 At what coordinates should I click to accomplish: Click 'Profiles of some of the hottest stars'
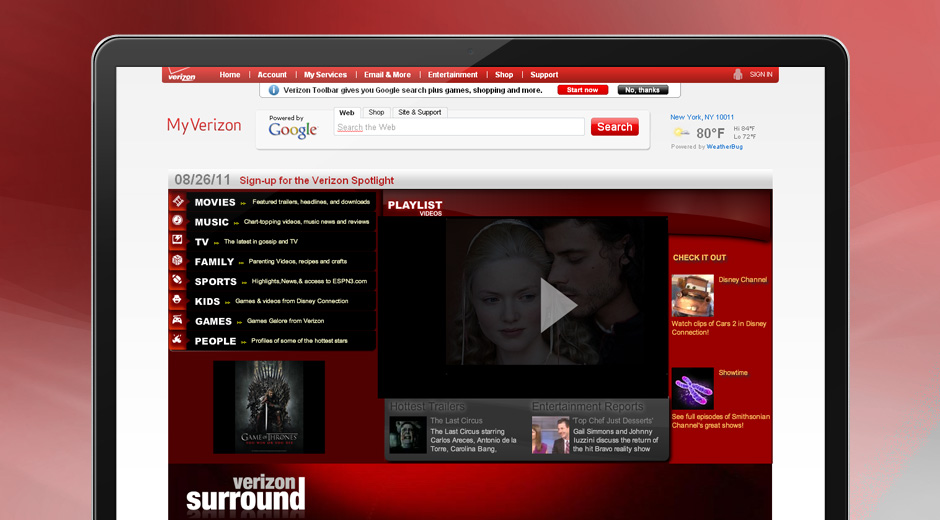[x=299, y=341]
